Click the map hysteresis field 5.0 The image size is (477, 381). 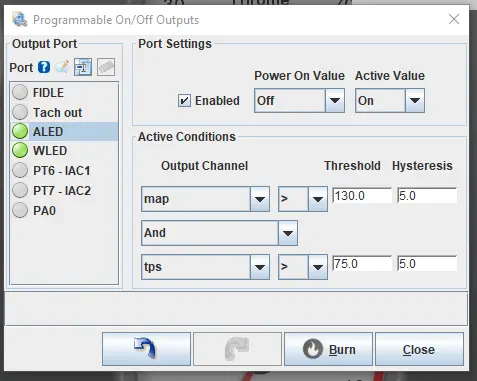(x=427, y=196)
